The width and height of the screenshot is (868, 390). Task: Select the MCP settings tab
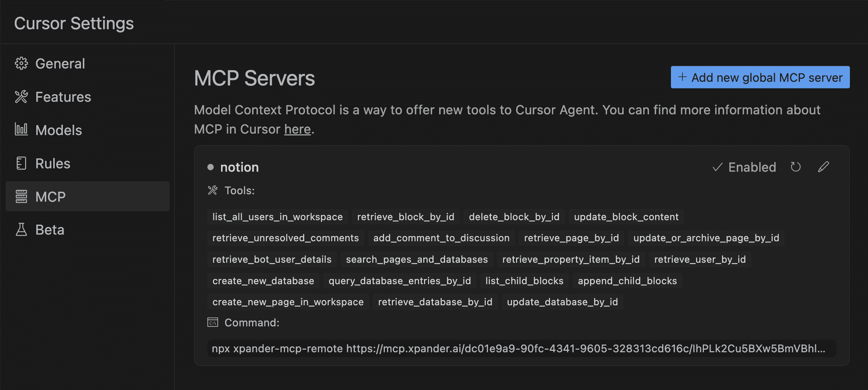point(88,196)
